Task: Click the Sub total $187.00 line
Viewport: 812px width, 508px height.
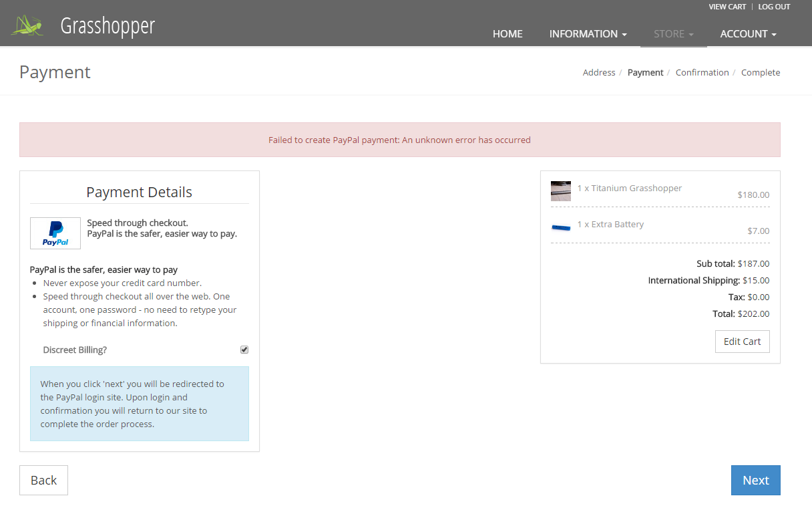Action: pyautogui.click(x=733, y=263)
